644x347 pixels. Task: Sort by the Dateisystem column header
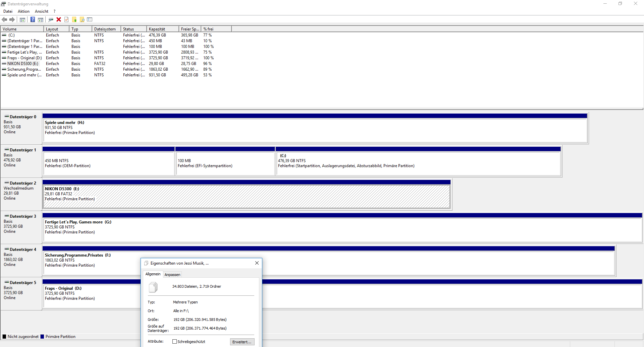(x=106, y=29)
